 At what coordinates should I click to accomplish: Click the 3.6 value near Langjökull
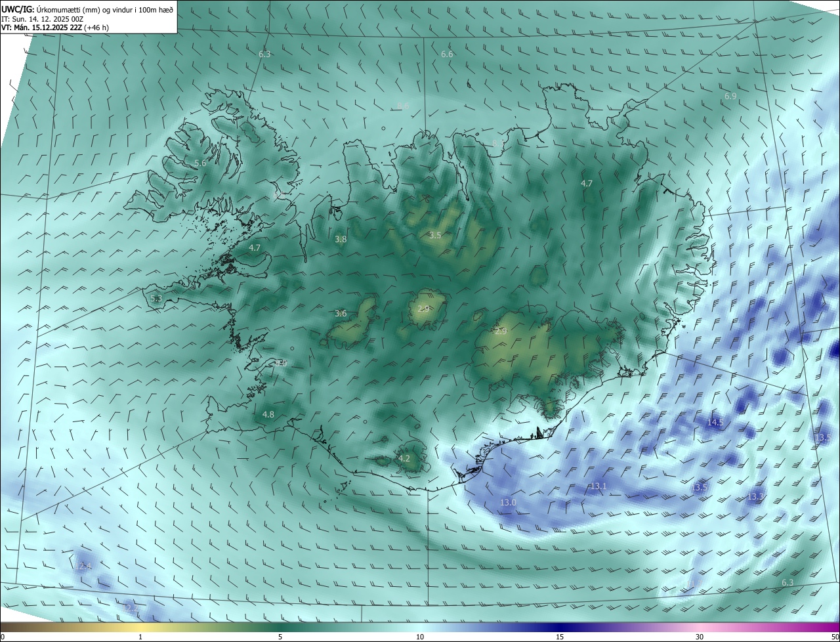(x=341, y=314)
